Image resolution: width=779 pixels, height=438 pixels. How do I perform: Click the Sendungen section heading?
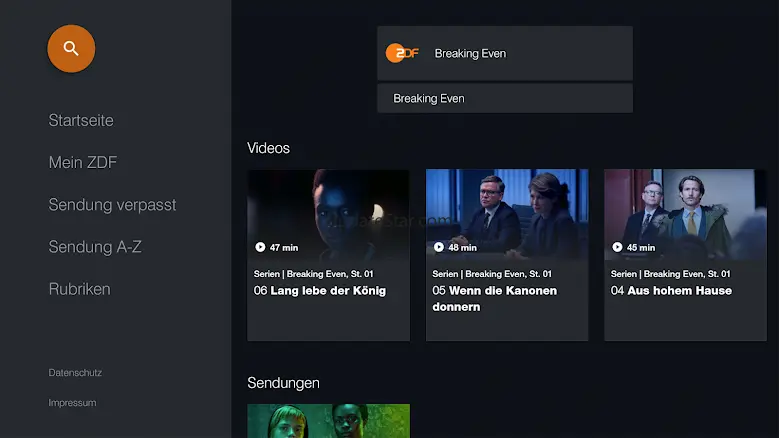click(x=283, y=383)
